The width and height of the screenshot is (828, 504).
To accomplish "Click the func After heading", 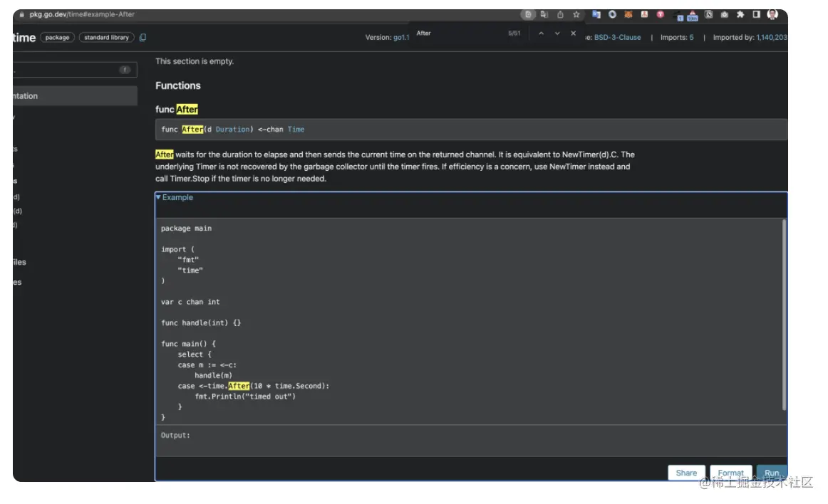I will tap(177, 109).
